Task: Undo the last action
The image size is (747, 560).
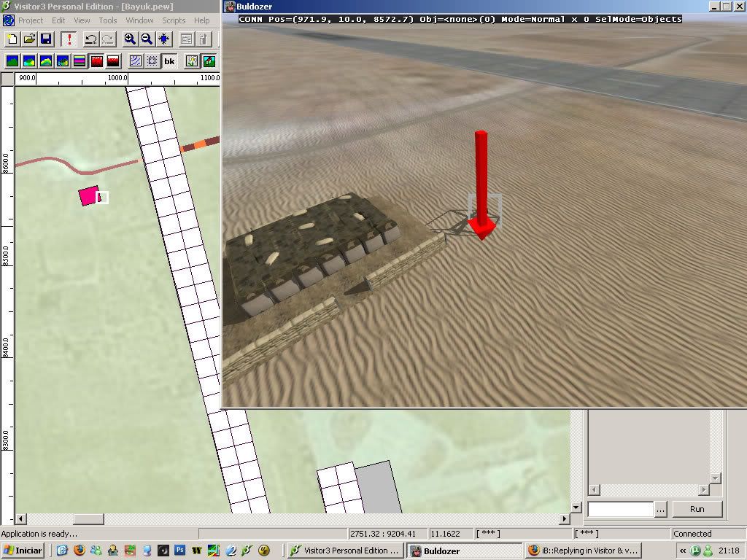Action: (x=90, y=39)
